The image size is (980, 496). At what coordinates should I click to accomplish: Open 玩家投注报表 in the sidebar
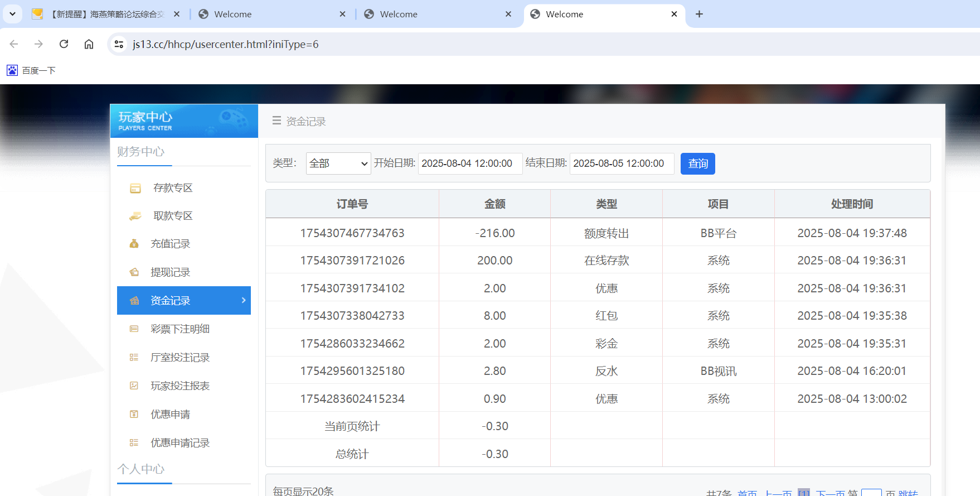[179, 386]
